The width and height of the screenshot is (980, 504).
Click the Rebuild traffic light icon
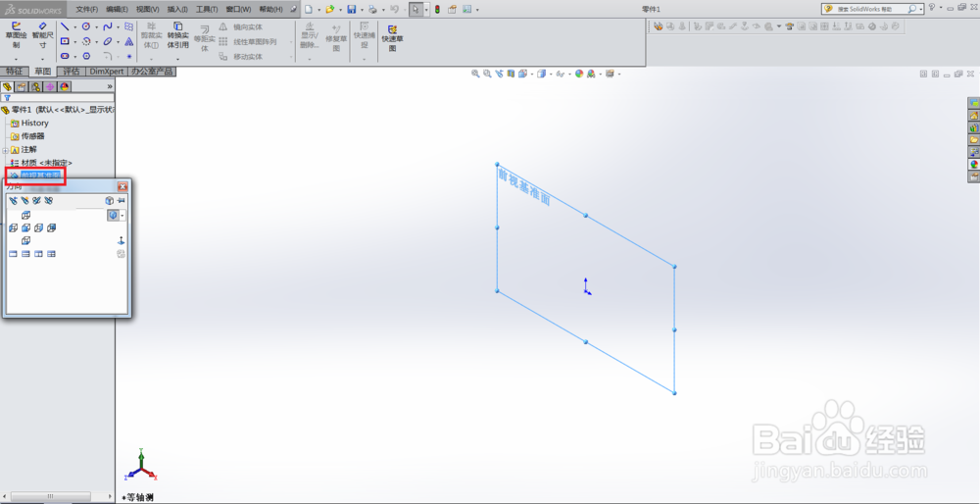437,10
